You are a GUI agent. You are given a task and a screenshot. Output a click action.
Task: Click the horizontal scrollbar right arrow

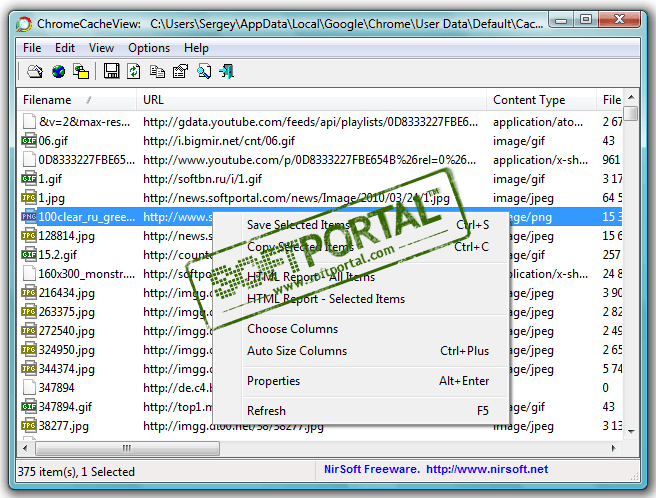coord(614,449)
